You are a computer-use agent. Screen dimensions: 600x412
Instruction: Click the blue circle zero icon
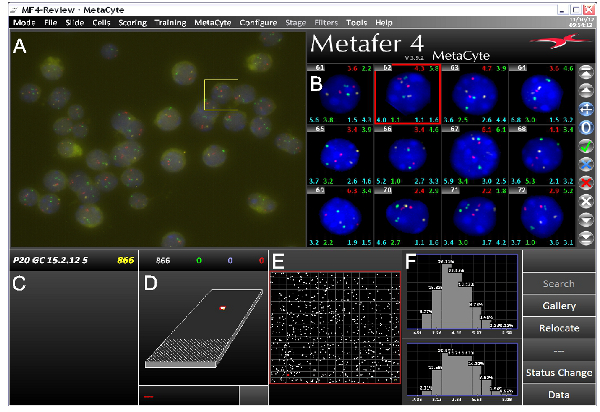pos(588,128)
